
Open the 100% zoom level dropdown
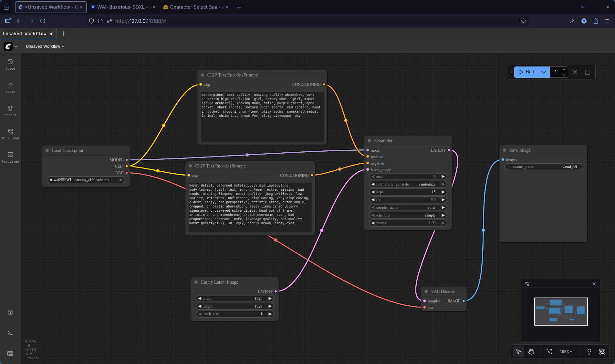(x=566, y=351)
